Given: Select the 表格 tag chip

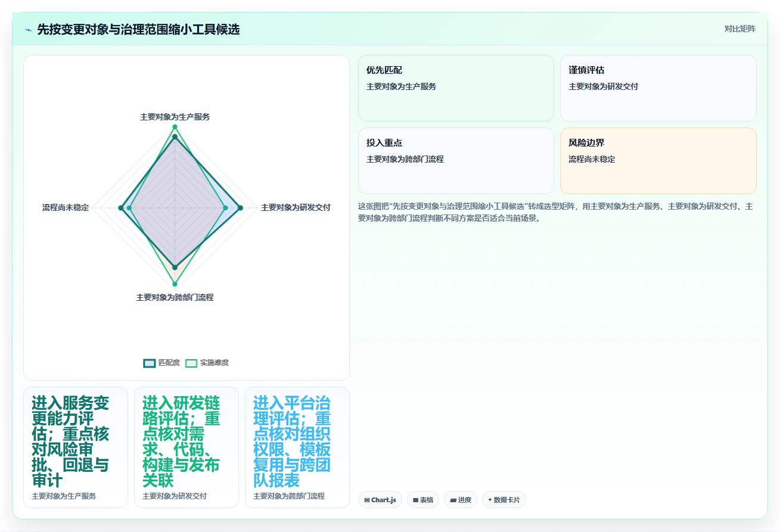Looking at the screenshot, I should (x=423, y=500).
